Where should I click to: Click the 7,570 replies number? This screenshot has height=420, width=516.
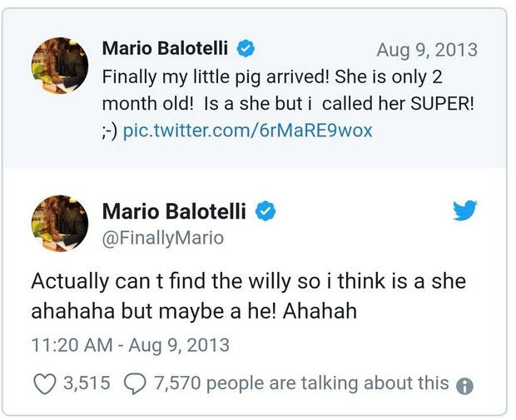[177, 383]
